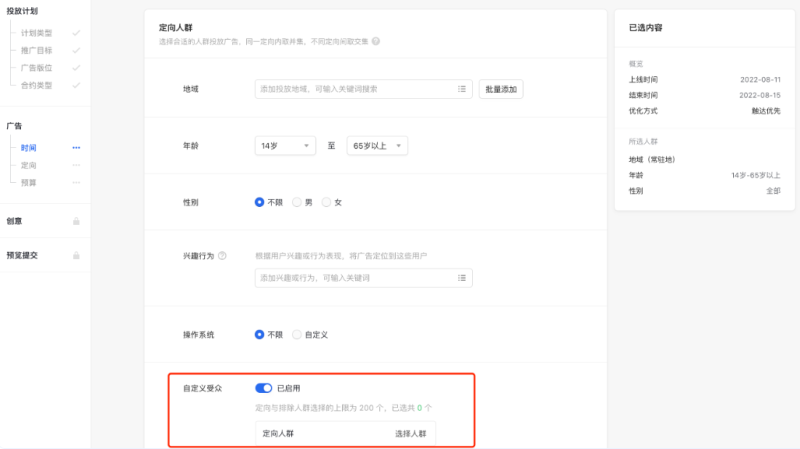Focus the 地域 search input field
The image size is (800, 449).
pyautogui.click(x=363, y=89)
